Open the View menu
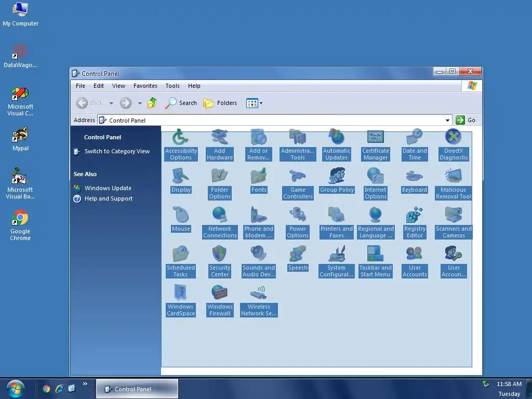The image size is (532, 399). pos(119,86)
